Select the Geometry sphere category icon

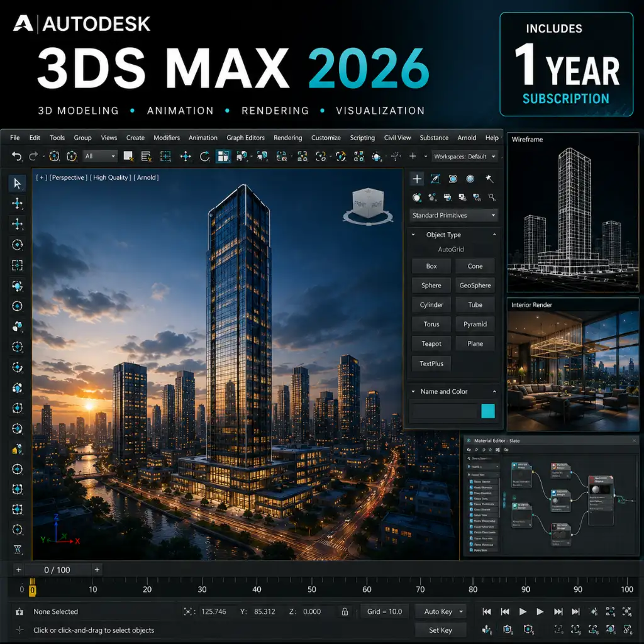pyautogui.click(x=417, y=197)
